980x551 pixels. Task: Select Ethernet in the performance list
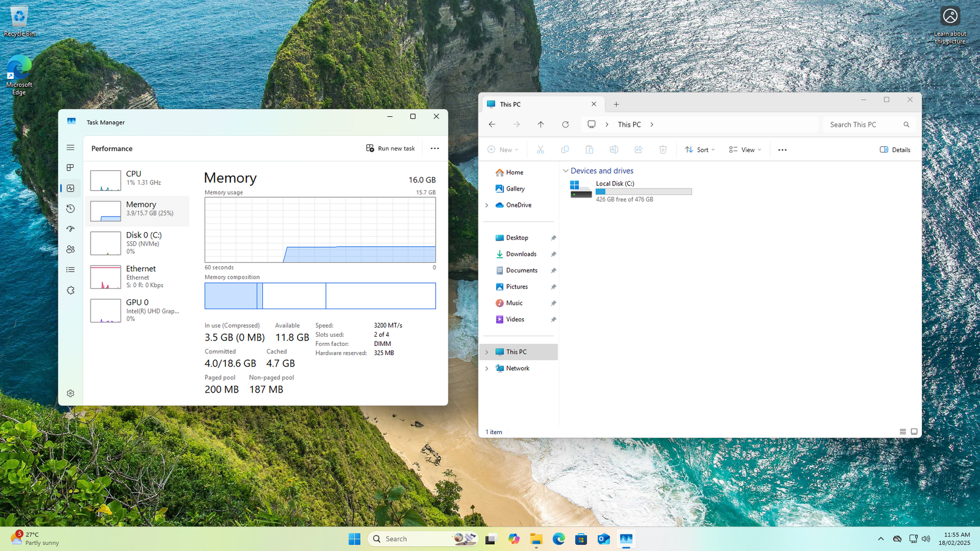point(138,276)
